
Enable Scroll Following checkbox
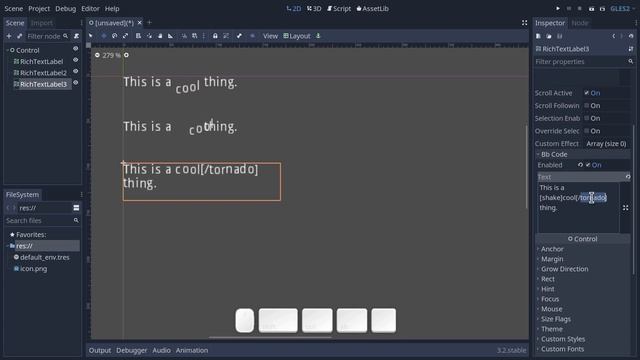(x=587, y=106)
